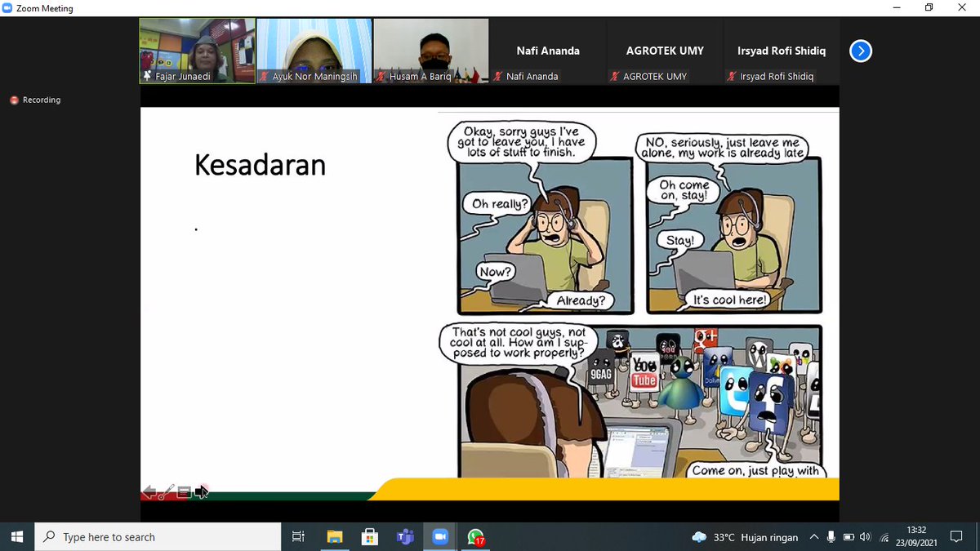980x551 pixels.
Task: Select the slide pen pointer tool
Action: [x=167, y=491]
